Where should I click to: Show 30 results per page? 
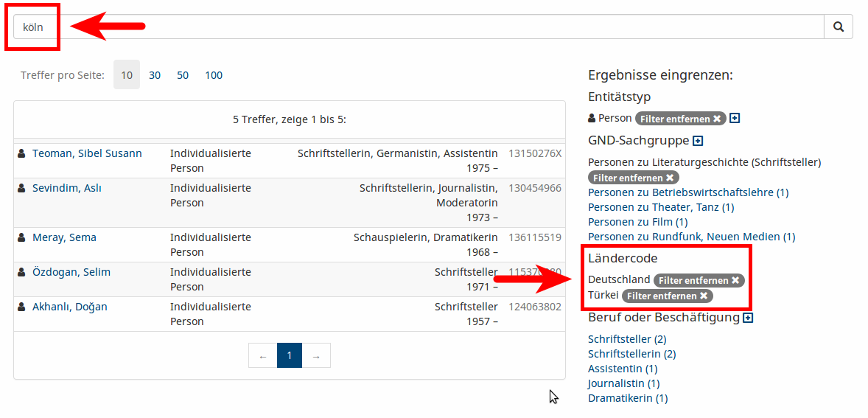pos(155,75)
